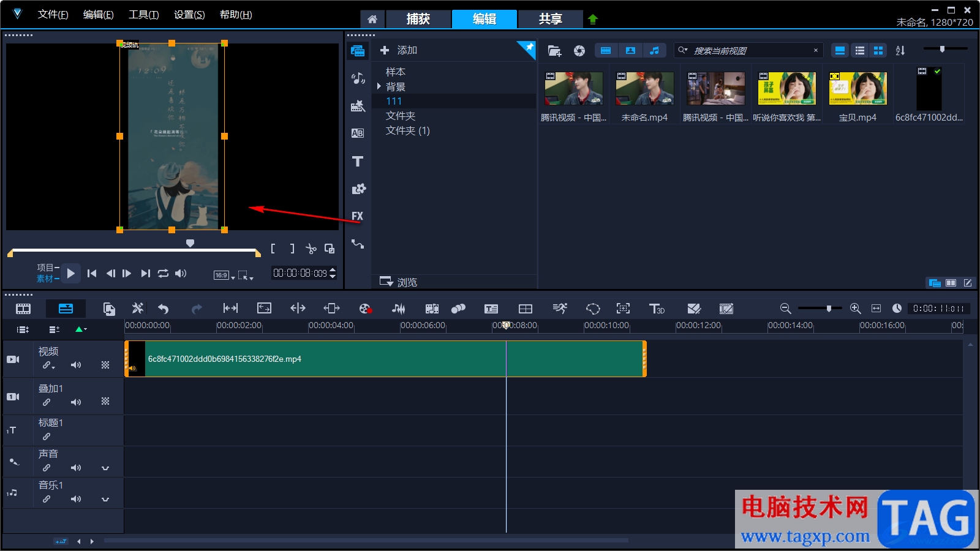Toggle show videos filter in library
The image size is (980, 551).
(606, 51)
